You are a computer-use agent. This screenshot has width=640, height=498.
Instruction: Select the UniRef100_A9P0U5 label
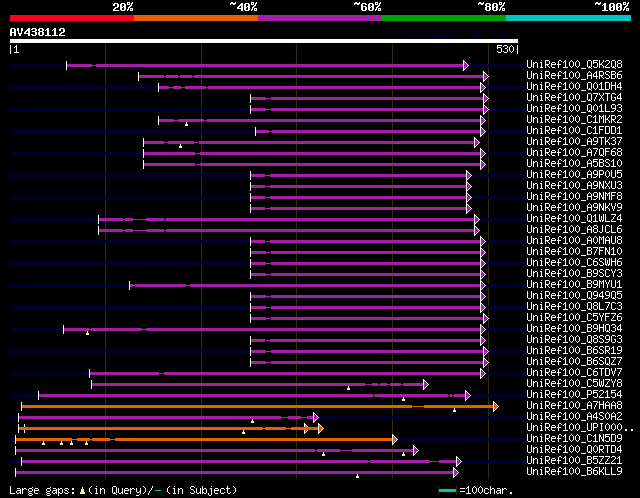coord(574,175)
